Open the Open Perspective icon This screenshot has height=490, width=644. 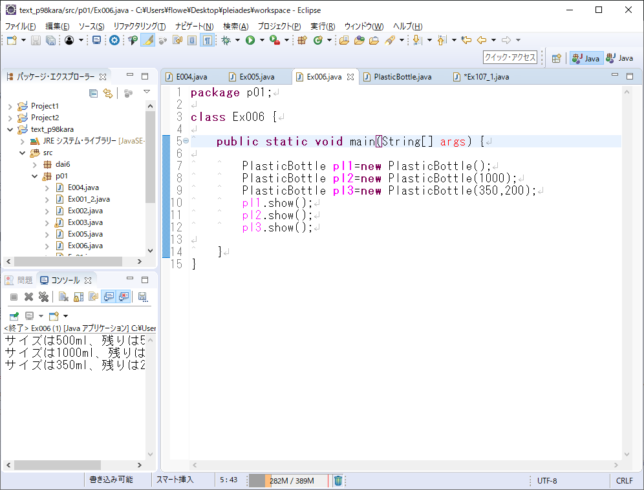pos(555,58)
